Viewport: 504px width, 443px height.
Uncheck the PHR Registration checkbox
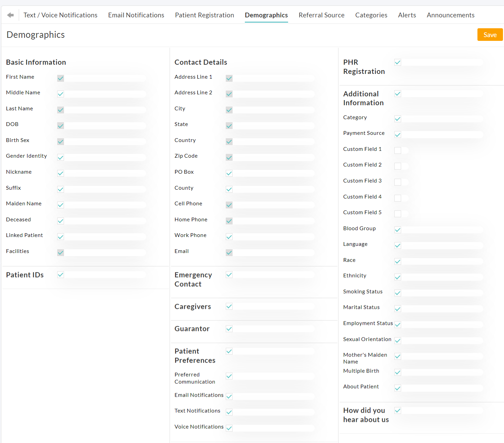pyautogui.click(x=397, y=62)
